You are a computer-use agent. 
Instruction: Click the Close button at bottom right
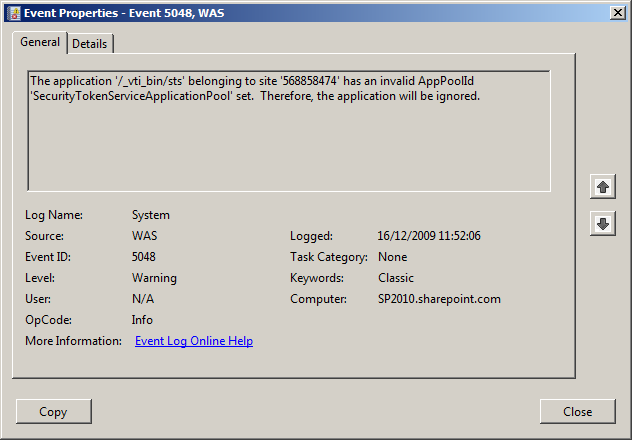(577, 411)
